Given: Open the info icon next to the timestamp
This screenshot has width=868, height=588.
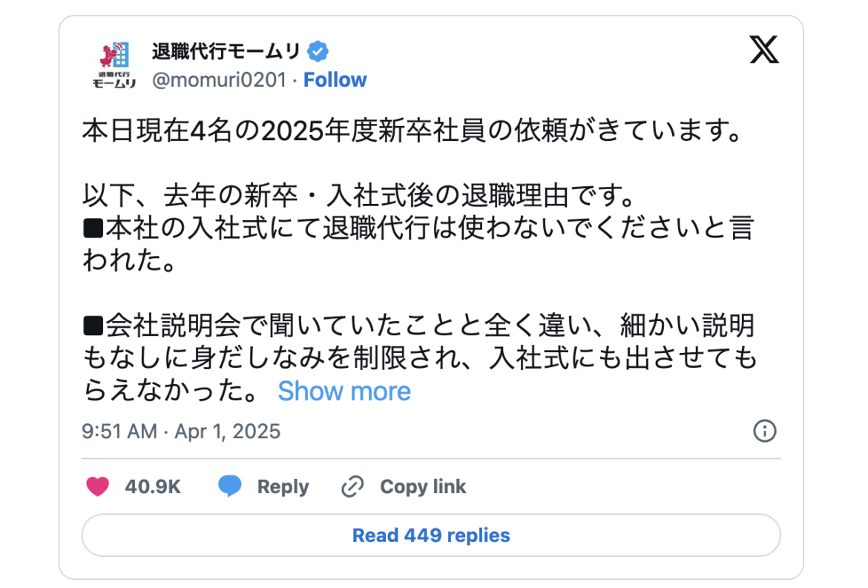Looking at the screenshot, I should click(x=766, y=431).
